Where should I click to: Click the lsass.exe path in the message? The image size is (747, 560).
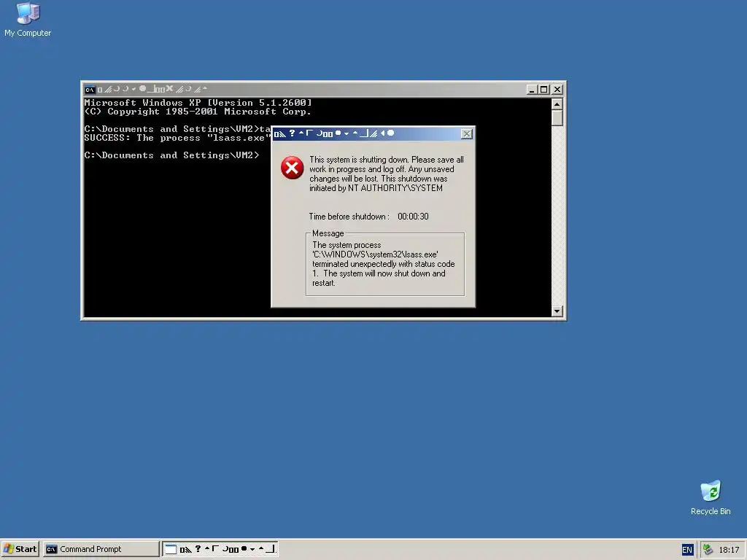376,254
